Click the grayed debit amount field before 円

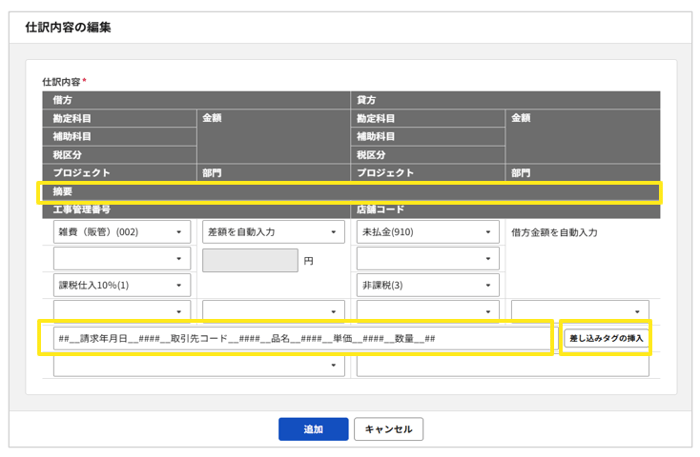point(249,260)
